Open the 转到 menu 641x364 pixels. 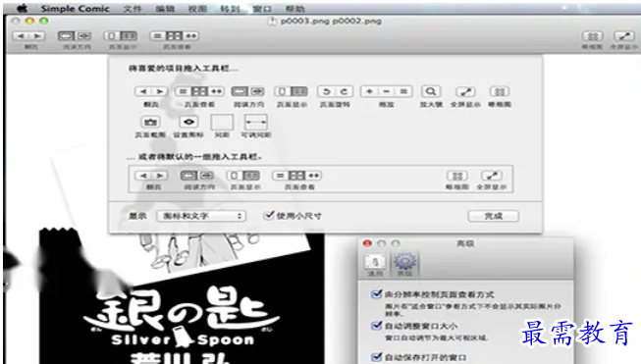[230, 9]
